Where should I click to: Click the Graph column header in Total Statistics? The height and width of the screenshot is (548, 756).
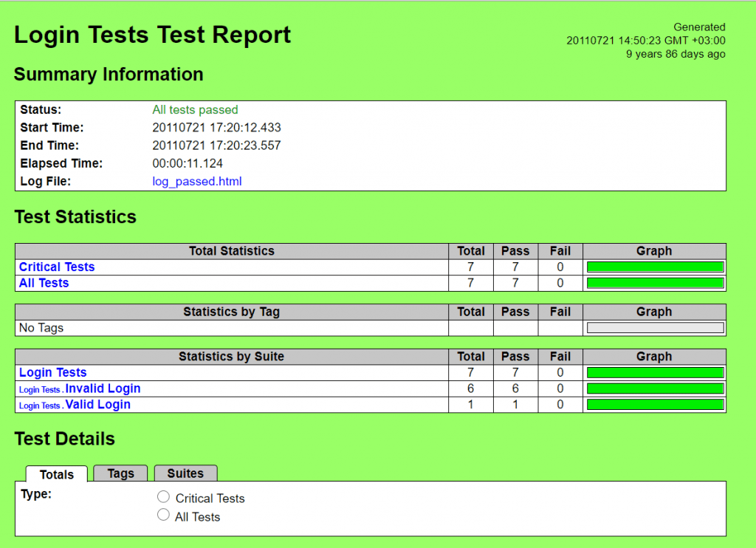654,251
